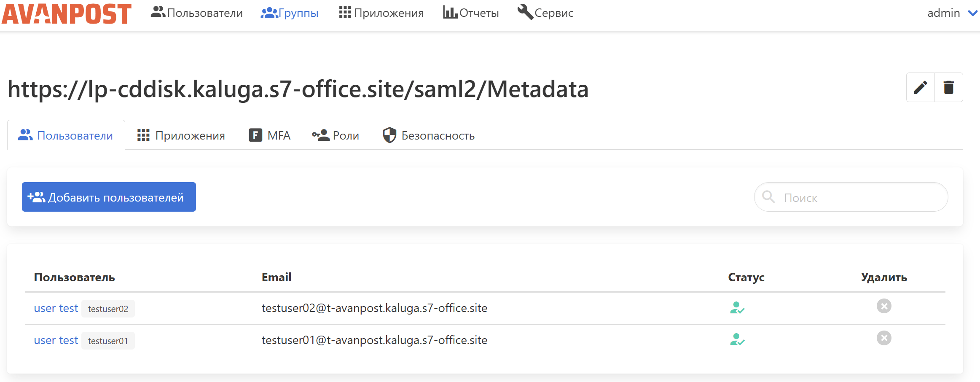Click the testuser02 login badge
980x382 pixels.
click(x=108, y=309)
